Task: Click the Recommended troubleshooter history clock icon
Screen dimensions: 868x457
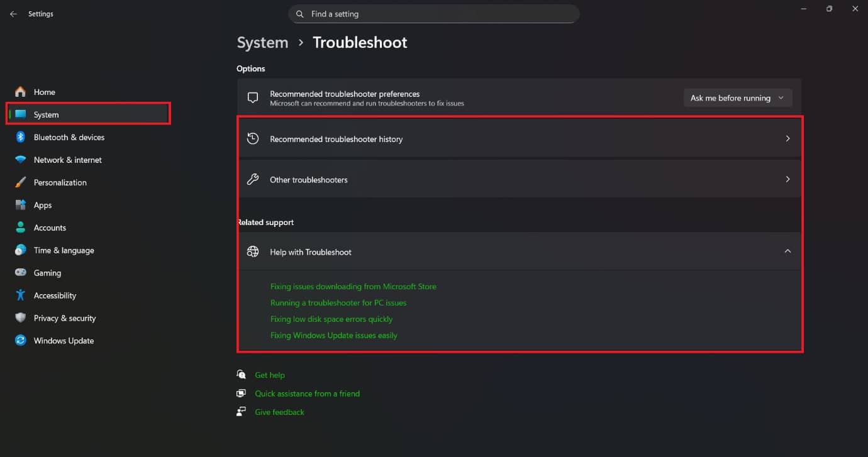Action: tap(253, 138)
